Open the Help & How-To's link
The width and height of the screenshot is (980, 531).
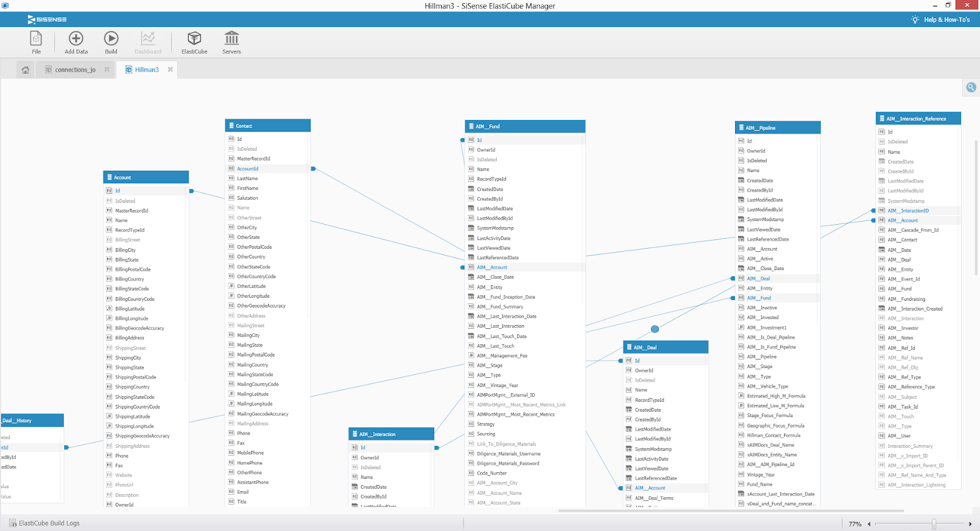click(x=947, y=20)
